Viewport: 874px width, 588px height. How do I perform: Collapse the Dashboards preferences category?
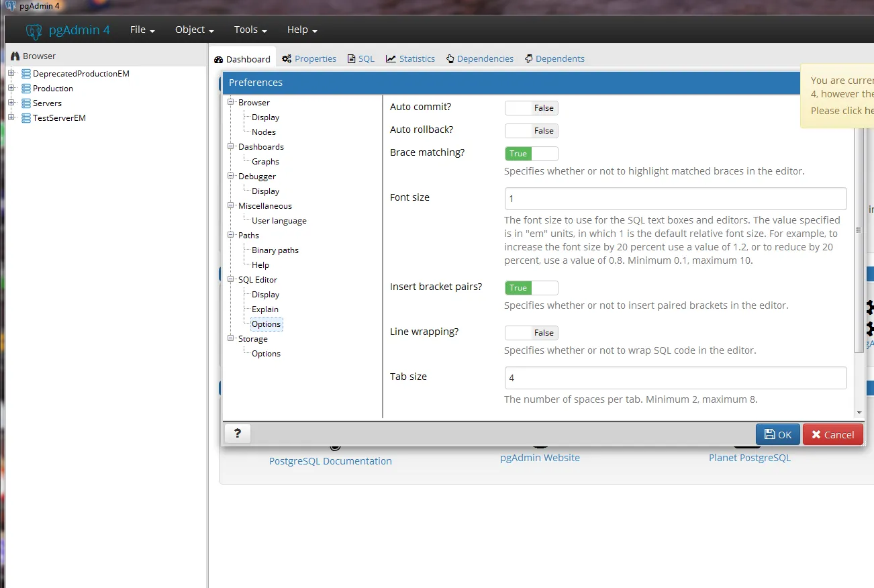click(x=231, y=147)
